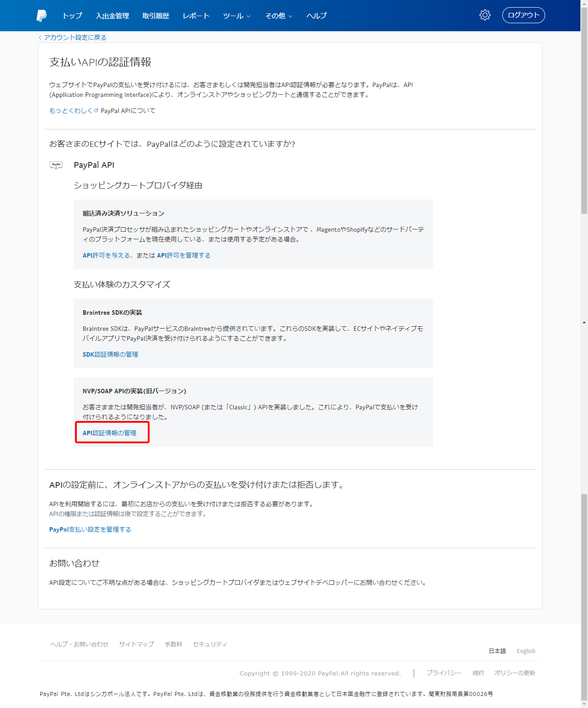Click the NVP/SOAP APIの実装(旧バージョン) card title

[134, 391]
